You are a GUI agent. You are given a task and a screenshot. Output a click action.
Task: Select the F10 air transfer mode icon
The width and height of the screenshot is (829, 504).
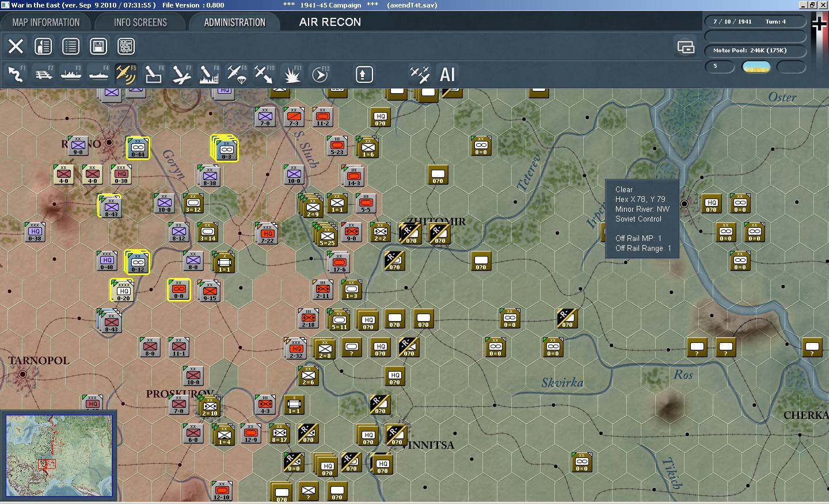264,74
